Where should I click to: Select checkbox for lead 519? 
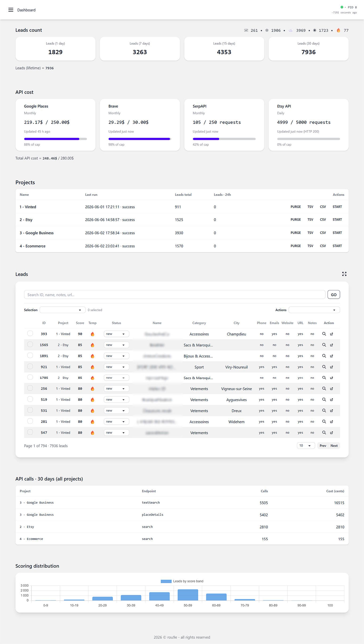point(30,399)
